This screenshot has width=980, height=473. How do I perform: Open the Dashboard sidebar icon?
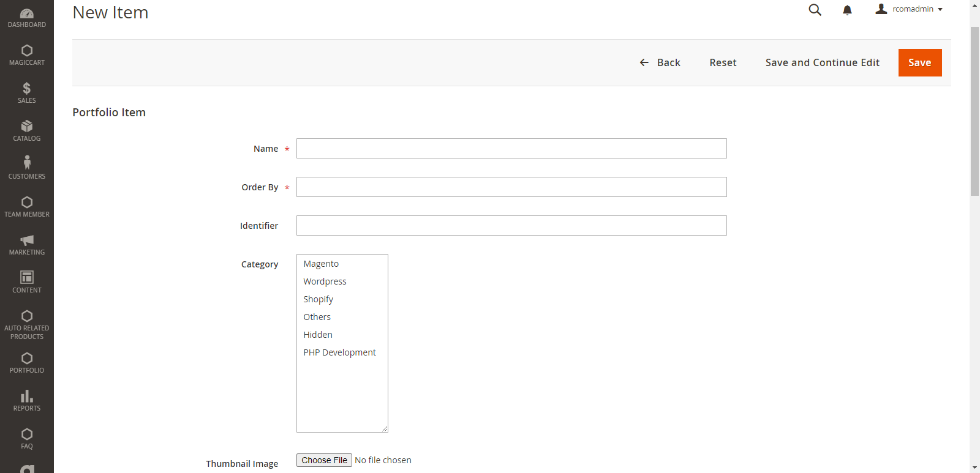(27, 13)
